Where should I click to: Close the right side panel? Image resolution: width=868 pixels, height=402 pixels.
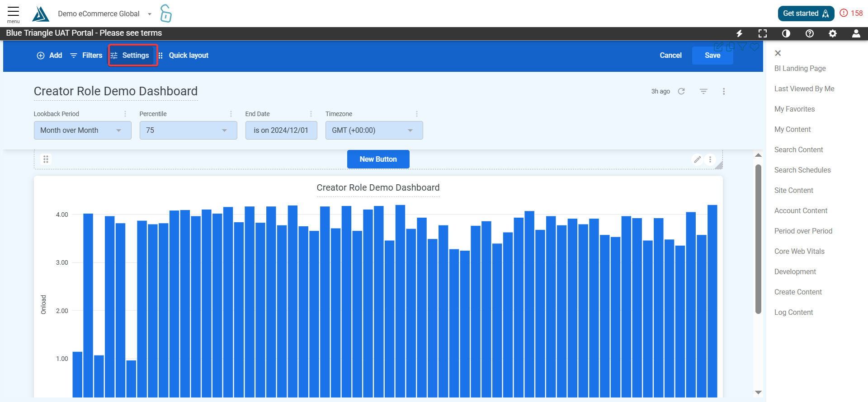[778, 53]
